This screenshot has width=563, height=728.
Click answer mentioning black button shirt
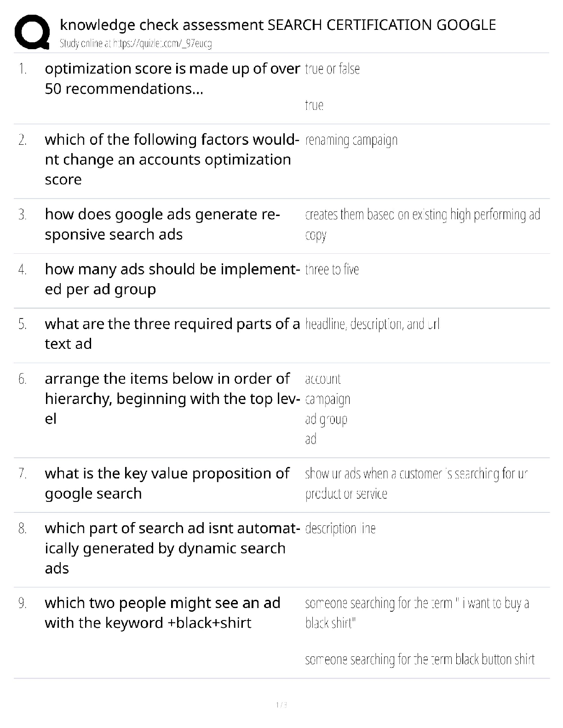point(419,660)
